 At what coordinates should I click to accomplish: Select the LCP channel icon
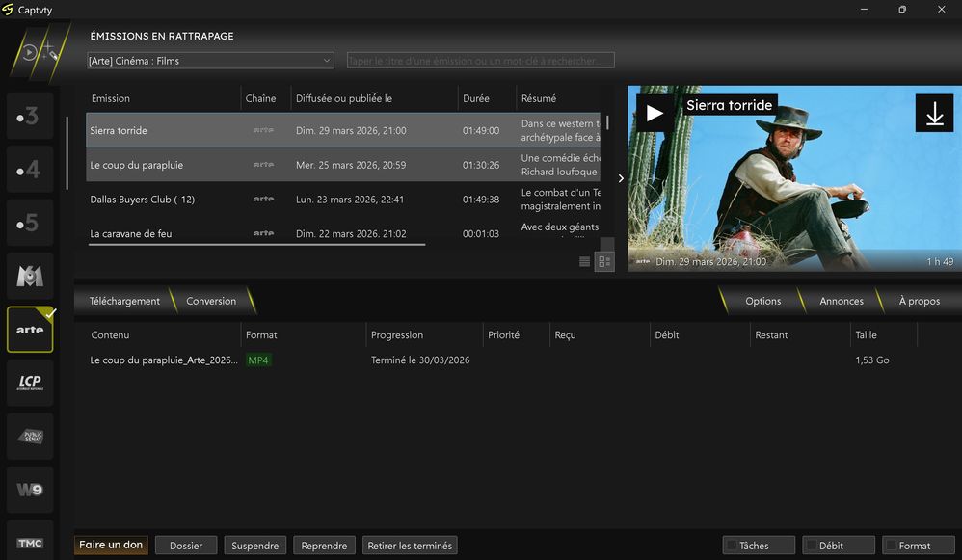click(30, 383)
